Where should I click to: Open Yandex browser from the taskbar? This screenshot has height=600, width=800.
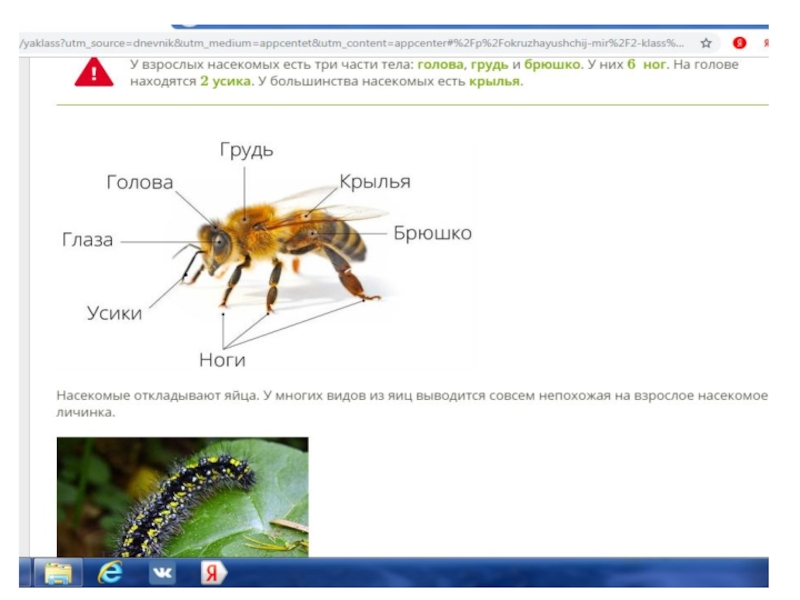pyautogui.click(x=212, y=573)
